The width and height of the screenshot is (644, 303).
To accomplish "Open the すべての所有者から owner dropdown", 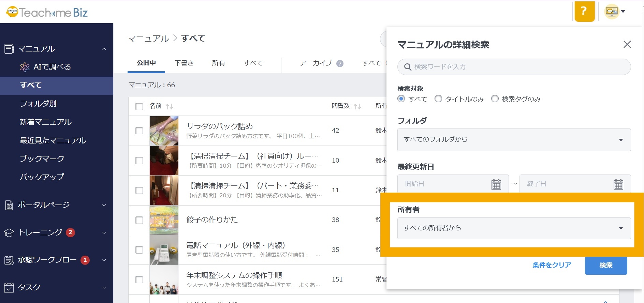I will (514, 228).
